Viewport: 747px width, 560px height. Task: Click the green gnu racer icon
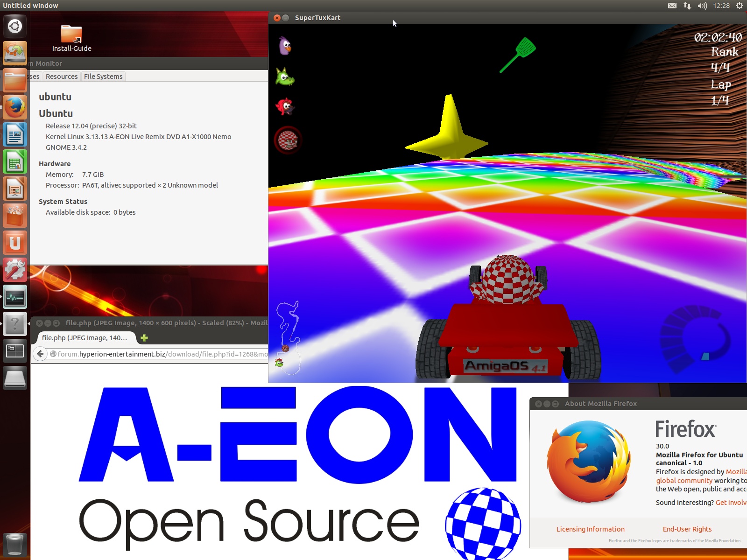285,77
